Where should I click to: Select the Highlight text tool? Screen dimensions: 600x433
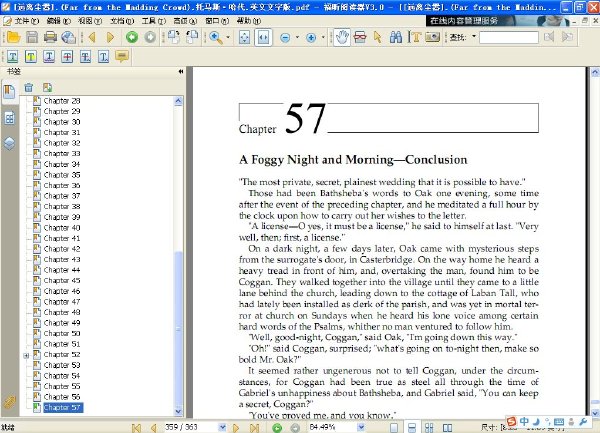pos(31,57)
